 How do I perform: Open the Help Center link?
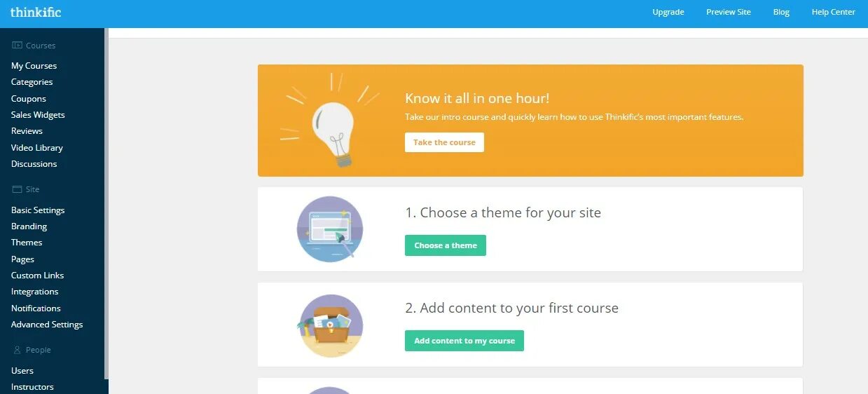tap(833, 12)
